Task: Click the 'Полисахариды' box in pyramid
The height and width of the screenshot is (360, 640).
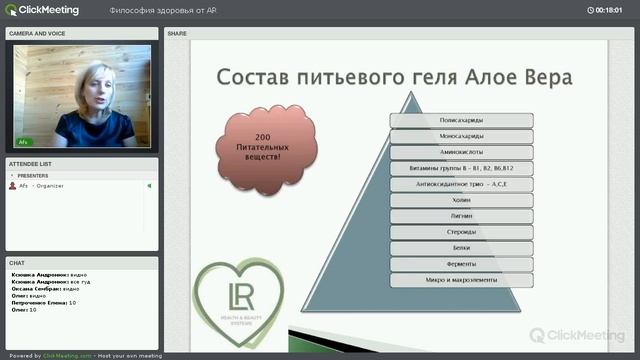Action: click(462, 120)
